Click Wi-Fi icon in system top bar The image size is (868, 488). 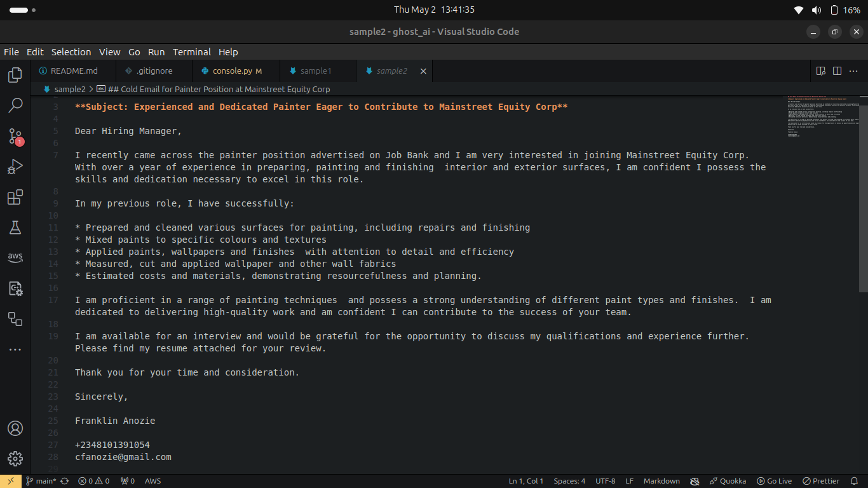[x=799, y=10]
